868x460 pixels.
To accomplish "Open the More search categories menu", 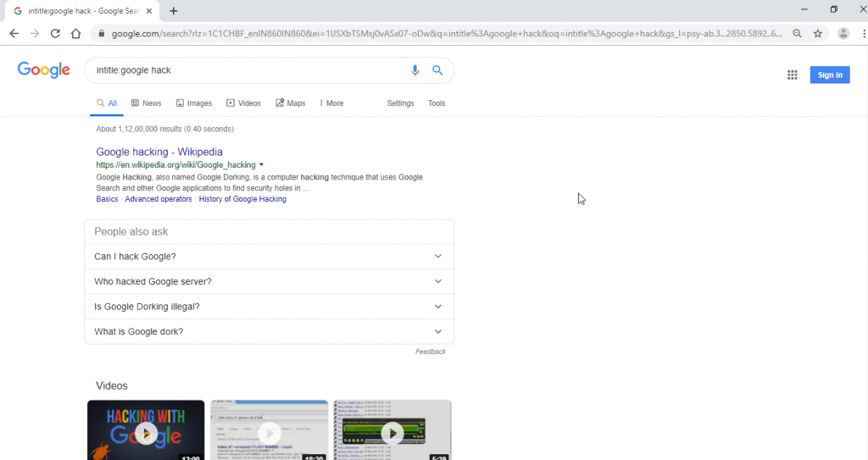I will click(x=331, y=103).
